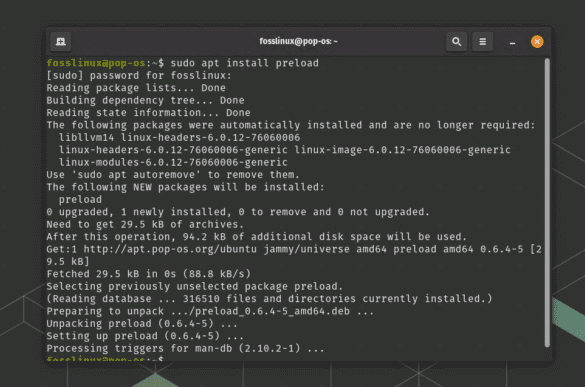
Task: Click the 'sudo apt install preload' command
Action: tap(244, 63)
